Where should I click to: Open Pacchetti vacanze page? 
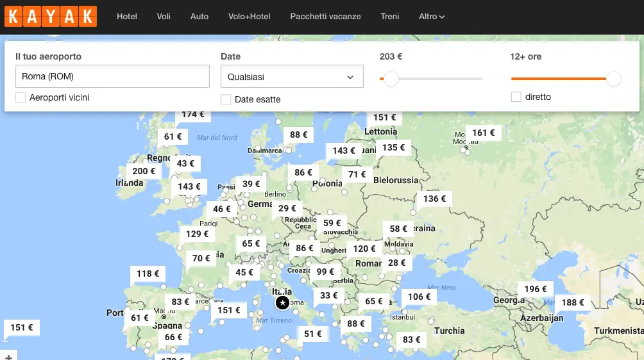pyautogui.click(x=325, y=17)
